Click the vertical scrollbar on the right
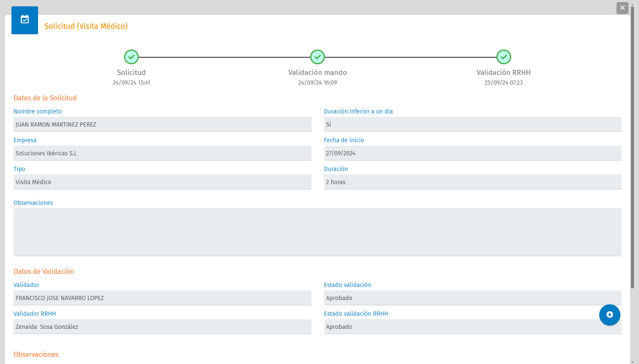 coord(632,152)
